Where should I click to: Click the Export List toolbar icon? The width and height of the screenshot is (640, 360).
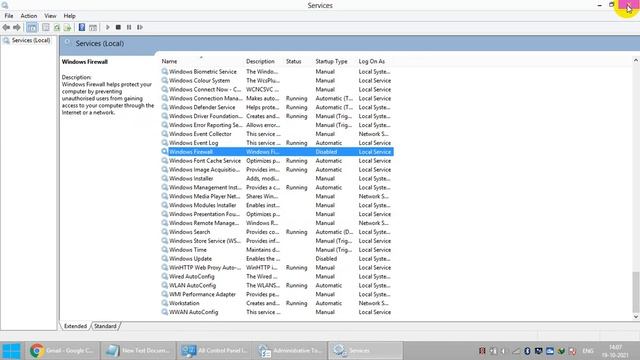[67, 27]
